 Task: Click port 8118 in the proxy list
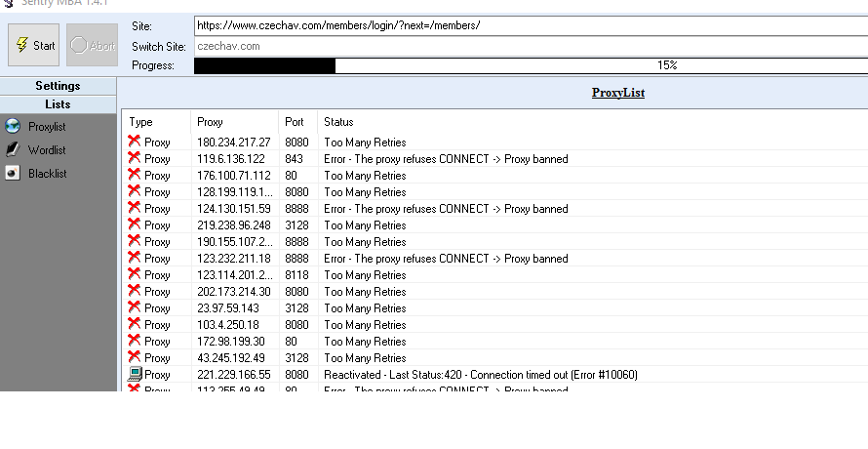pyautogui.click(x=296, y=275)
